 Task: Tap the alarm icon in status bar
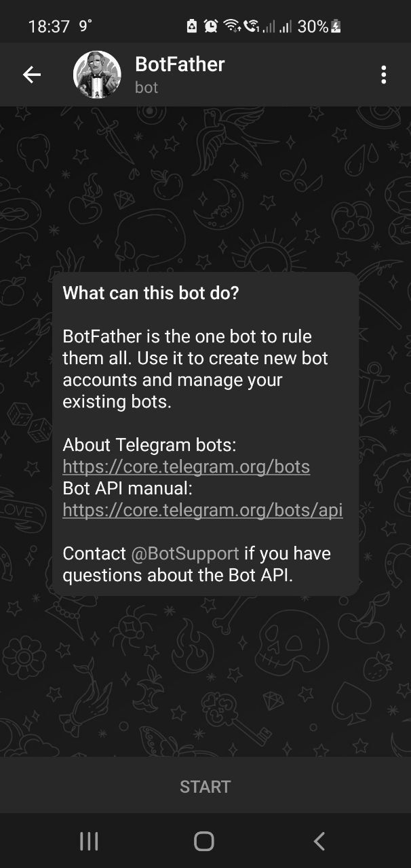(x=211, y=26)
